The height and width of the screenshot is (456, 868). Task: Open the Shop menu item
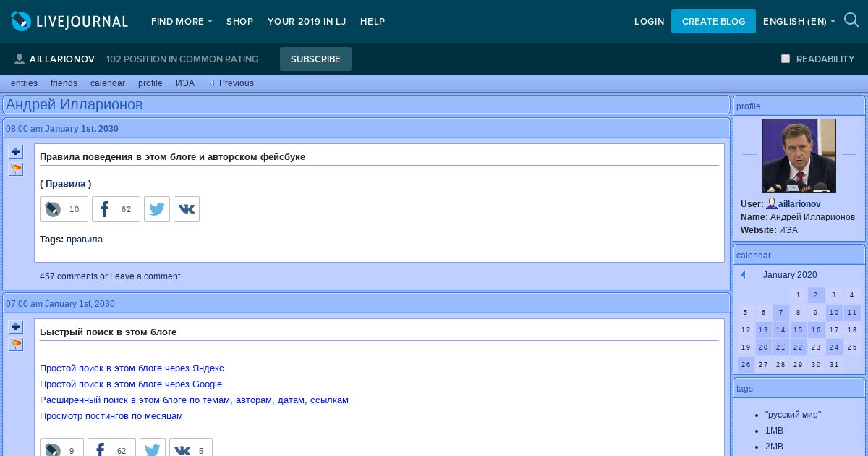coord(239,22)
